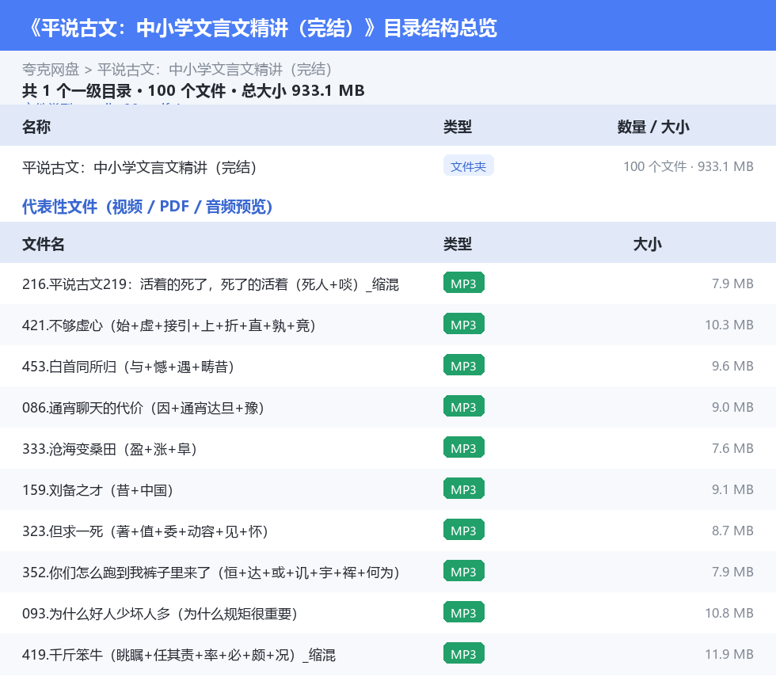Click MP3 badge of file 453
This screenshot has height=700, width=776.
pyautogui.click(x=464, y=365)
